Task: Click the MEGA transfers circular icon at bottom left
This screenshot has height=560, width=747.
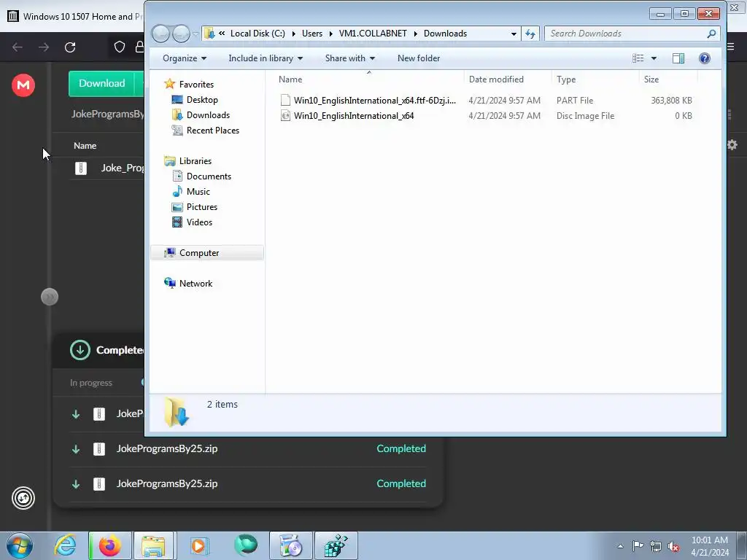Action: [x=23, y=498]
